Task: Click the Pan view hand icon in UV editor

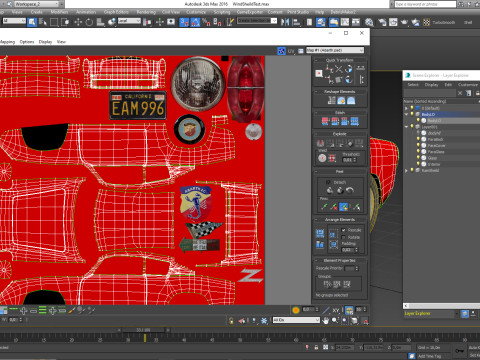Action: click(326, 321)
